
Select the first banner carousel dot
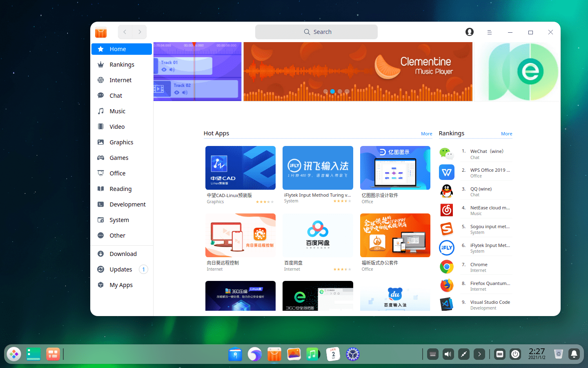(x=325, y=92)
